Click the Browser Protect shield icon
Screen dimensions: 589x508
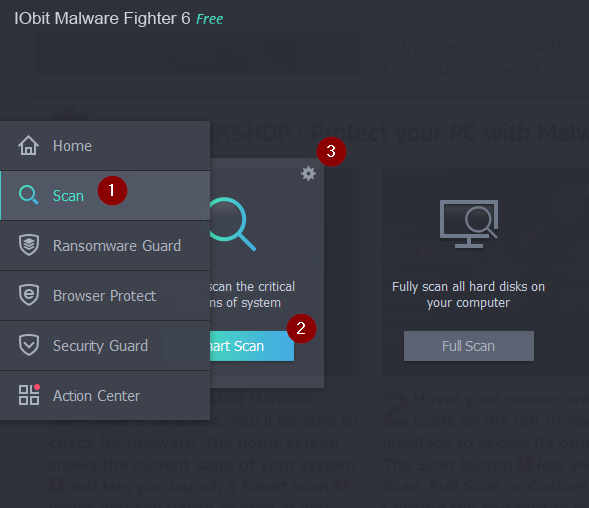coord(29,295)
